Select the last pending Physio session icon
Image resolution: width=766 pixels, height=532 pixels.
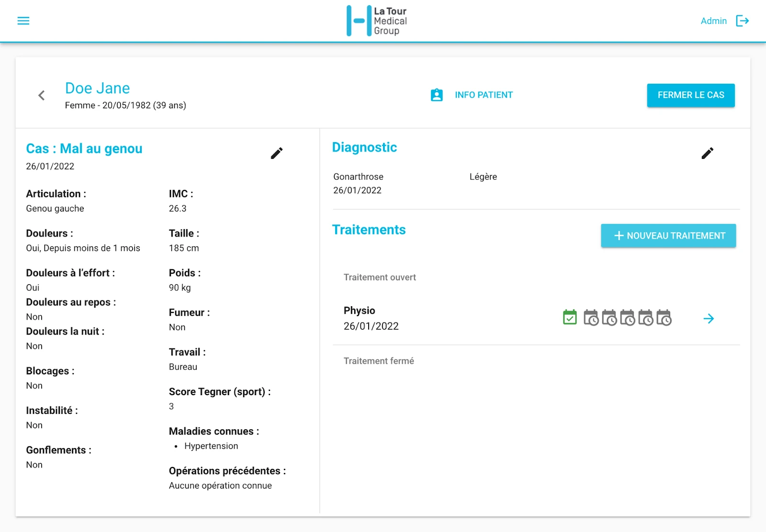tap(664, 318)
